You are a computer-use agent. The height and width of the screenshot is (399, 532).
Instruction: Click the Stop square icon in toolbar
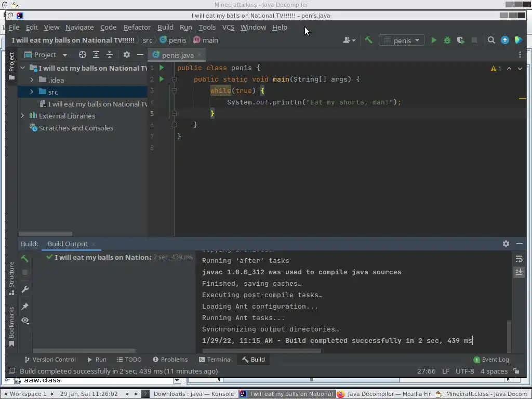[474, 40]
